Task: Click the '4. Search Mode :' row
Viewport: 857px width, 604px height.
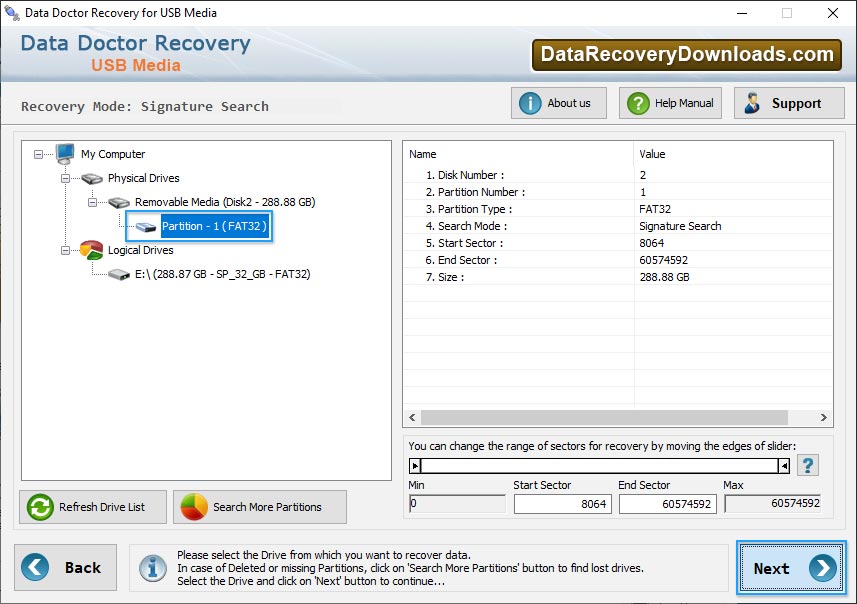Action: [x=618, y=226]
